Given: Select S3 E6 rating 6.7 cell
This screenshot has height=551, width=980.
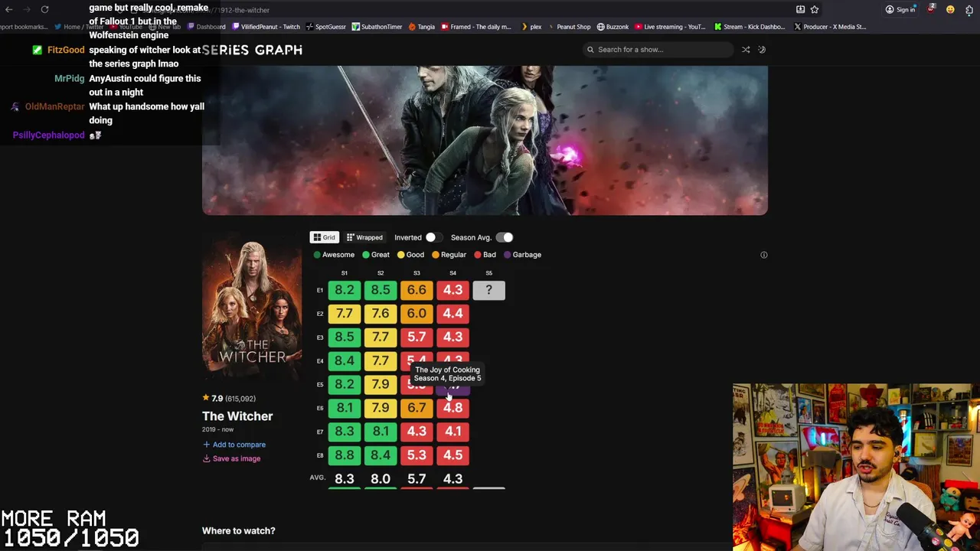Looking at the screenshot, I should (x=416, y=408).
